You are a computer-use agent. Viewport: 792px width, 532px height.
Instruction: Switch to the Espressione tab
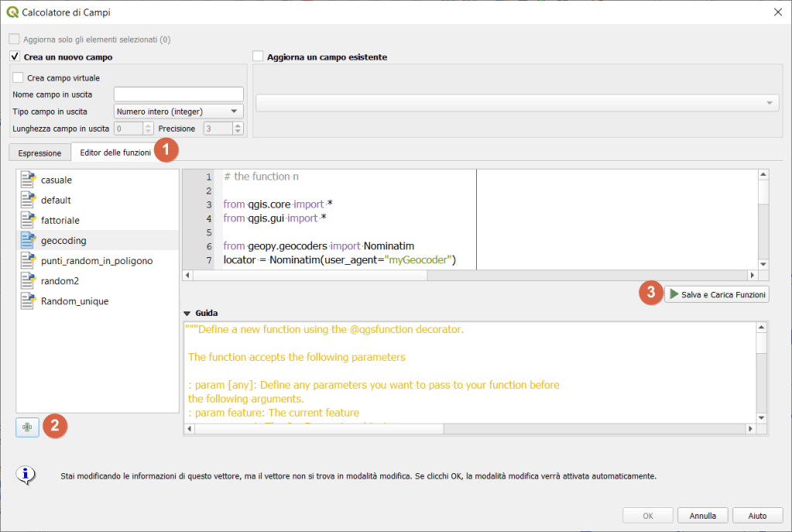click(x=39, y=153)
